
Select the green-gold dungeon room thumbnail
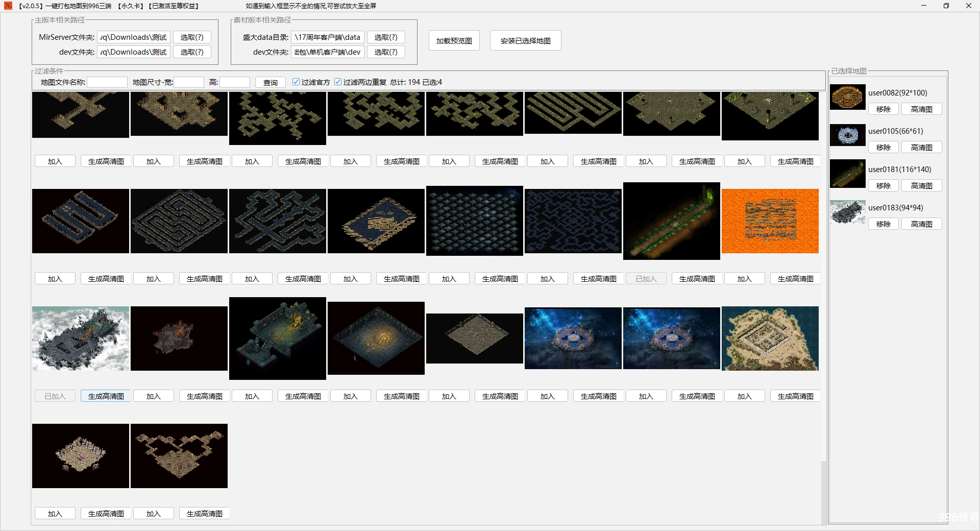(x=278, y=339)
